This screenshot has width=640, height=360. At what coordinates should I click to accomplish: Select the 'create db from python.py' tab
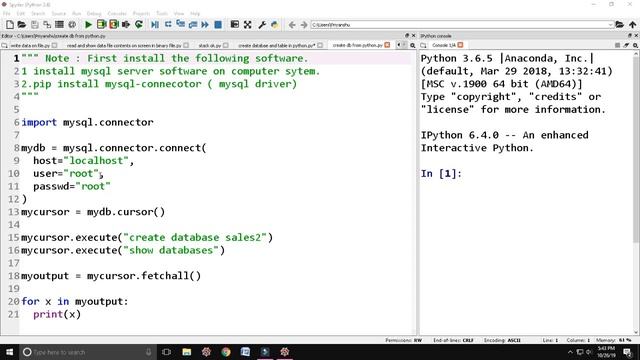[358, 45]
